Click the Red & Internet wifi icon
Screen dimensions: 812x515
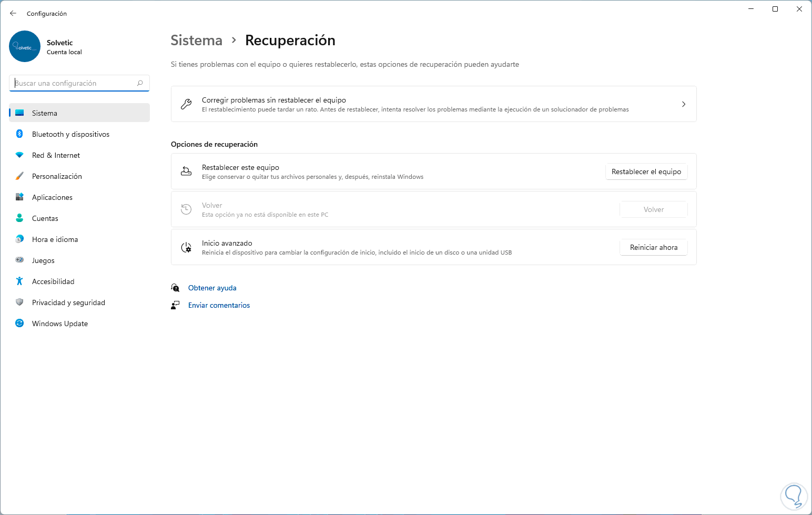coord(19,155)
